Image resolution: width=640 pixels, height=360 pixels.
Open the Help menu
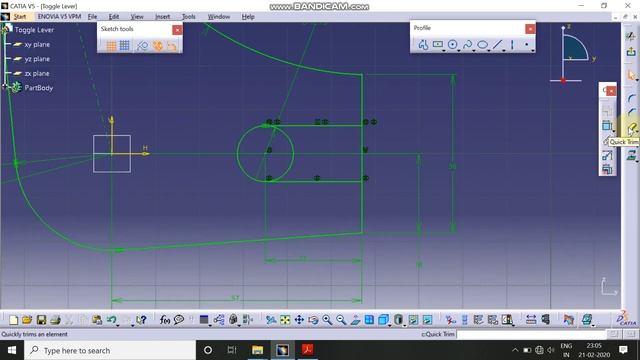pos(248,17)
